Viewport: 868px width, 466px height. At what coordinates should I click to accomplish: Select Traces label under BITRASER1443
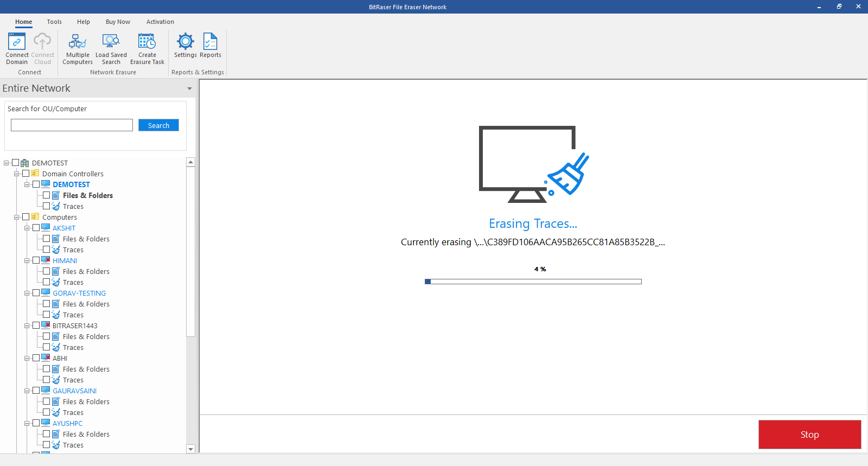(x=73, y=347)
